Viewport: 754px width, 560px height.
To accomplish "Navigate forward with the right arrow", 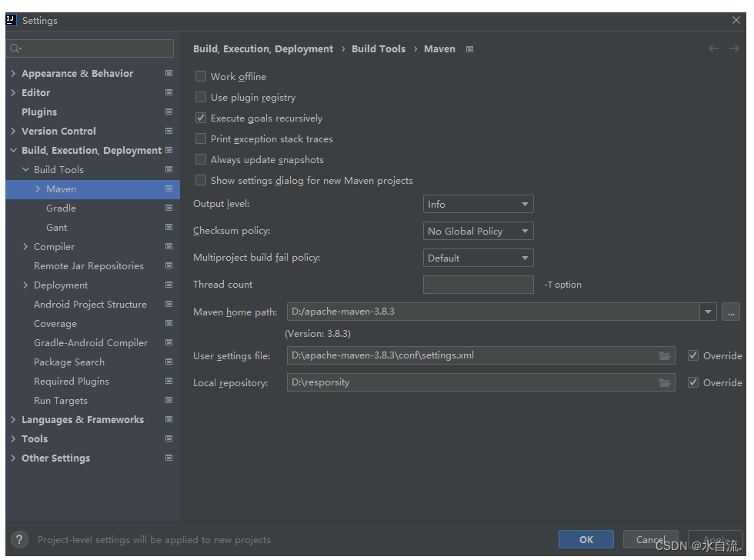I will pyautogui.click(x=734, y=48).
